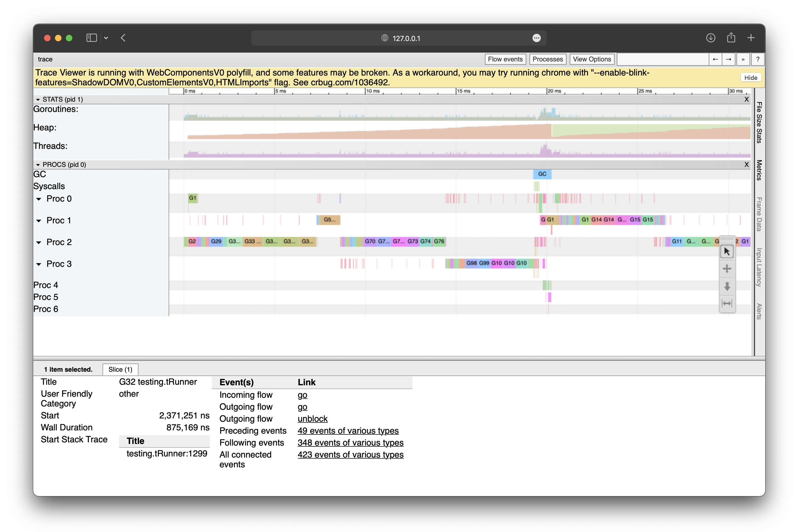Click the previous search result arrow
Screen dimensions: 805x532
click(715, 60)
